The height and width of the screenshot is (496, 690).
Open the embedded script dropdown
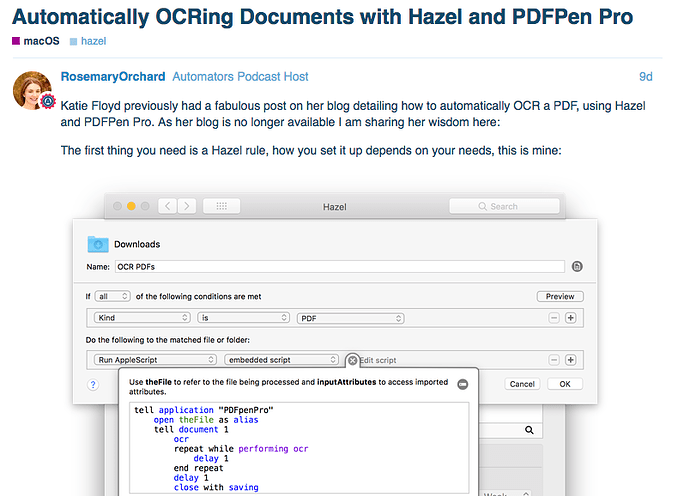pos(281,360)
